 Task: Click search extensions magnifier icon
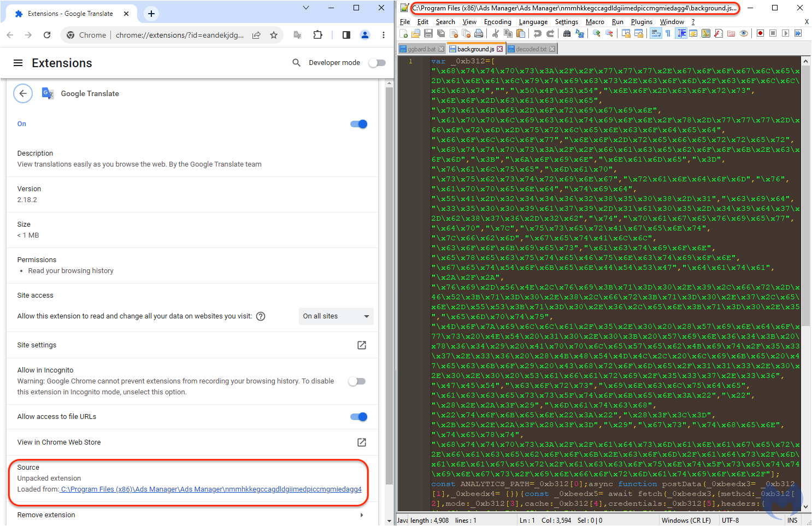click(296, 63)
